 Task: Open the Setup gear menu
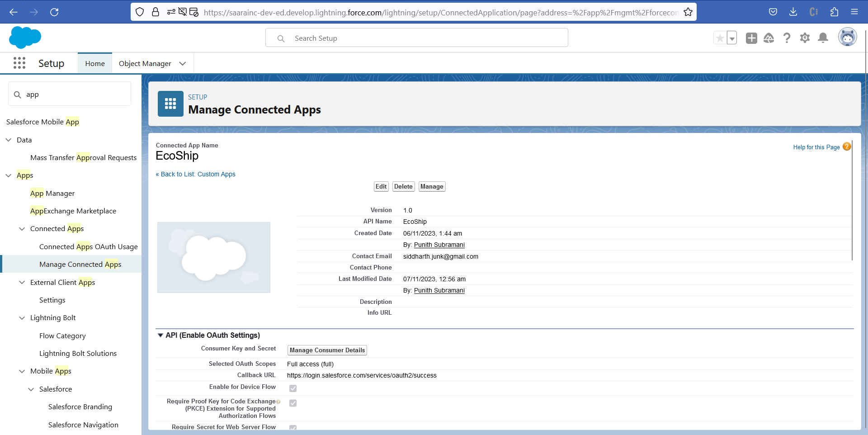(805, 38)
